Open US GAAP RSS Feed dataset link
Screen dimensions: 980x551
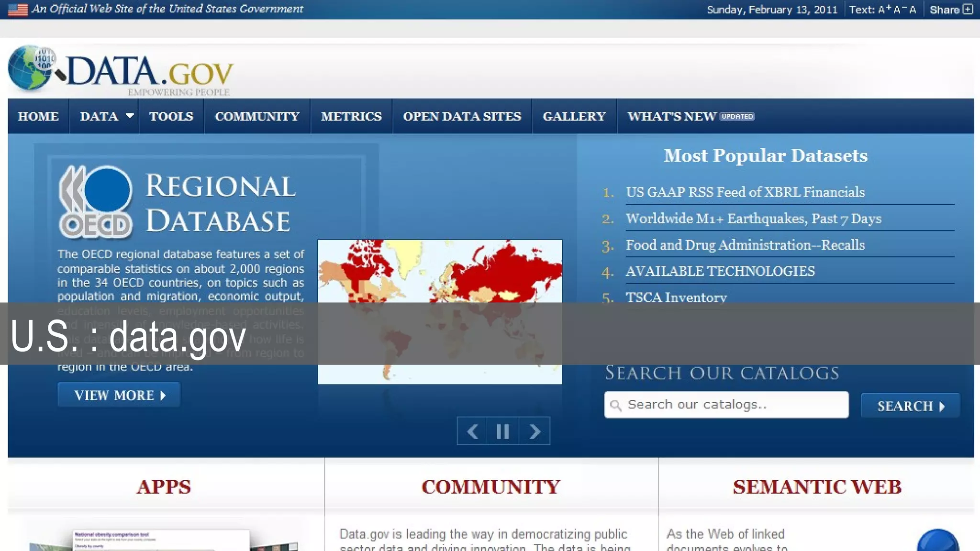click(745, 192)
